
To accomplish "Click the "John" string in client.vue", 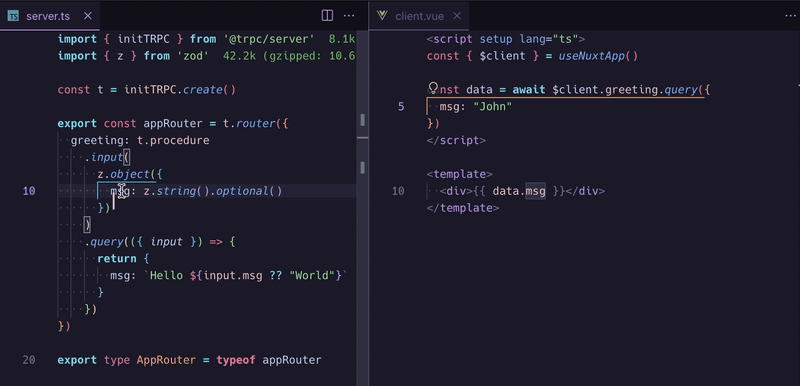I will pos(492,107).
